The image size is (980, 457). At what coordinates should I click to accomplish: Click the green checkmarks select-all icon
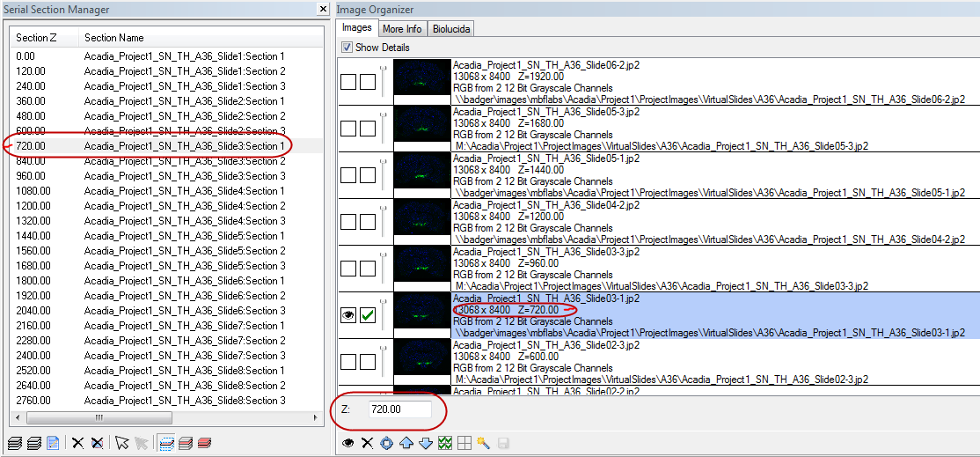(445, 443)
